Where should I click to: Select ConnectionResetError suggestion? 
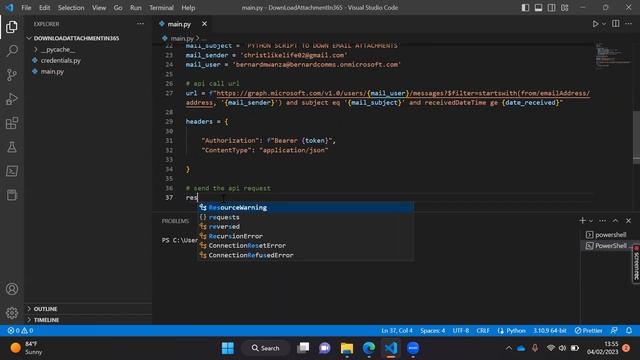pos(306,246)
